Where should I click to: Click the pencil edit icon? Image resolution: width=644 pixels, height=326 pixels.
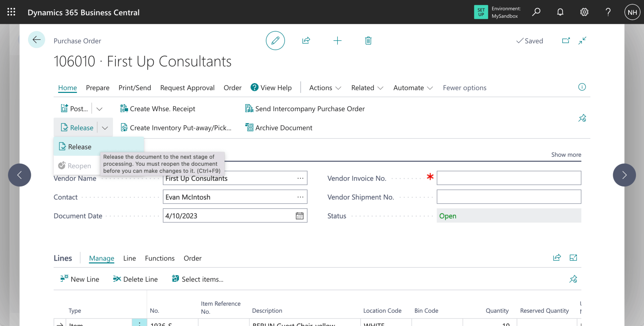tap(275, 41)
